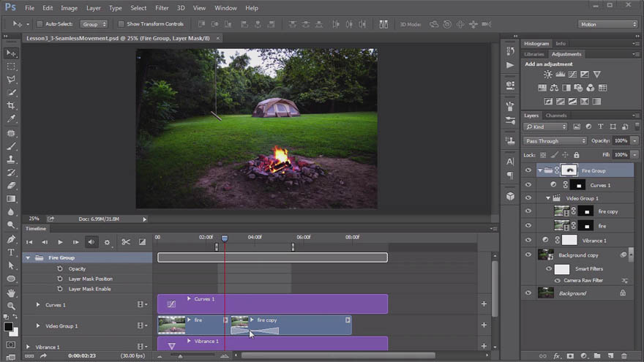Viewport: 644px width, 362px height.
Task: Select the Clone Stamp tool
Action: (x=11, y=159)
